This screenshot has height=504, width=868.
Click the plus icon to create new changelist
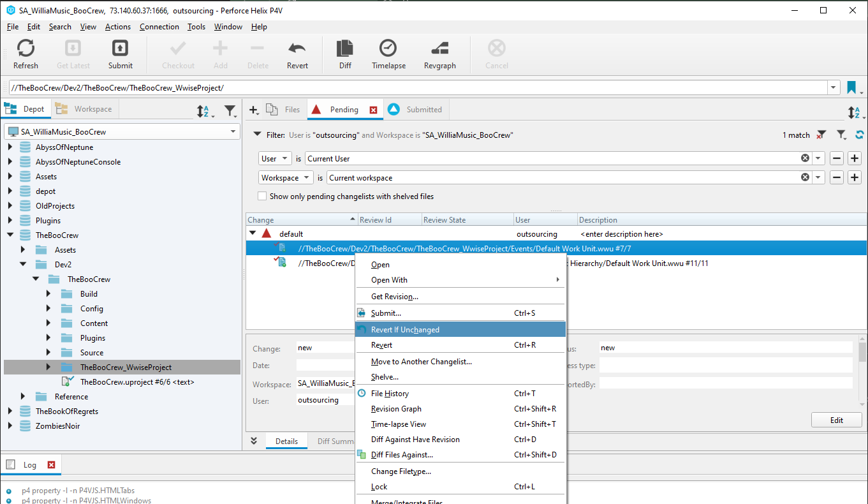point(253,109)
